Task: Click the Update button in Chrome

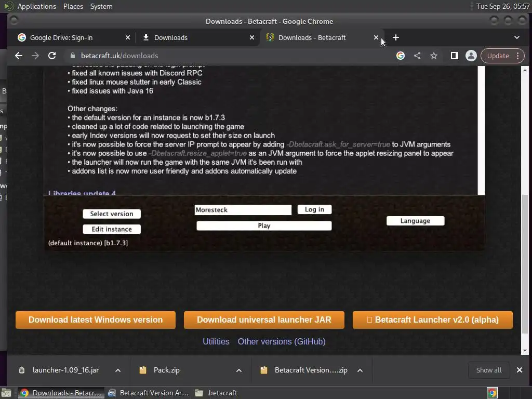Action: [498, 56]
